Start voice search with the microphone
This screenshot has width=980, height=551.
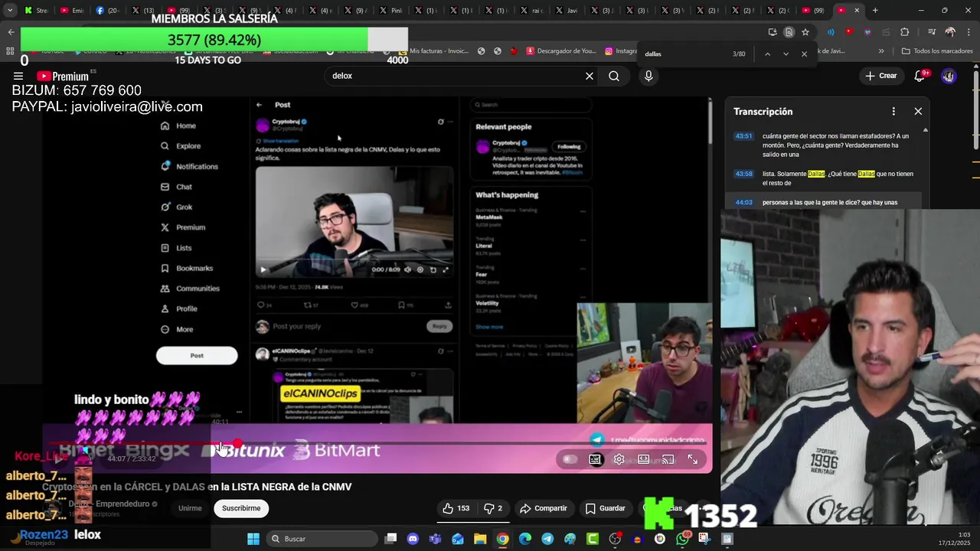[x=648, y=76]
